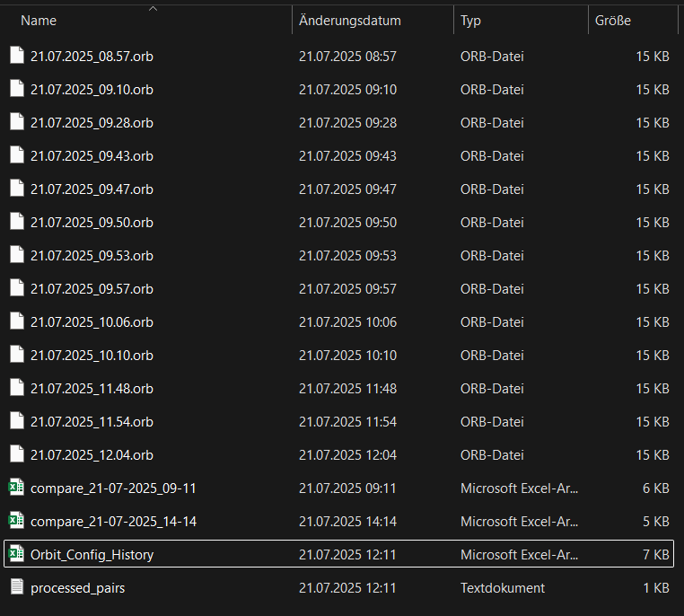The image size is (684, 616).
Task: Select file icon of 21.07.2025_11.54.orb
Action: (17, 420)
